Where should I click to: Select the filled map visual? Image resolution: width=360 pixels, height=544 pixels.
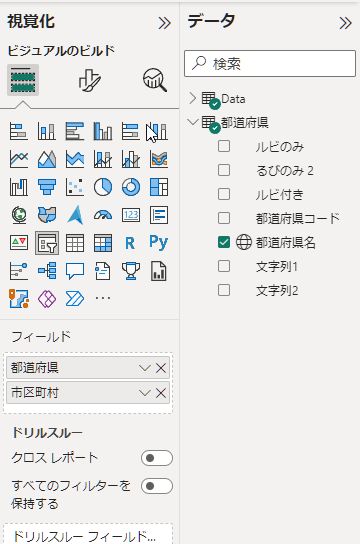click(47, 215)
